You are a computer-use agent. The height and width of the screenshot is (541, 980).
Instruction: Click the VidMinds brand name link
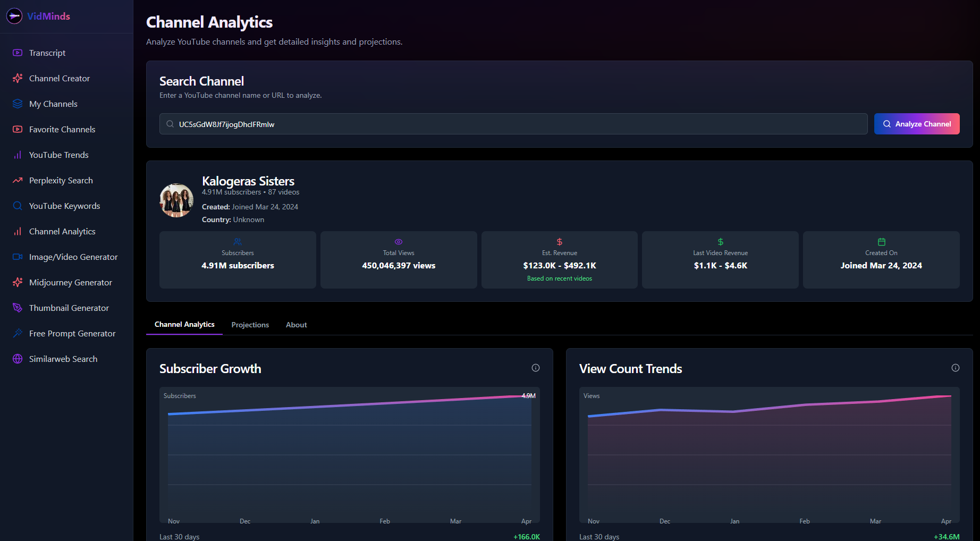pos(48,16)
